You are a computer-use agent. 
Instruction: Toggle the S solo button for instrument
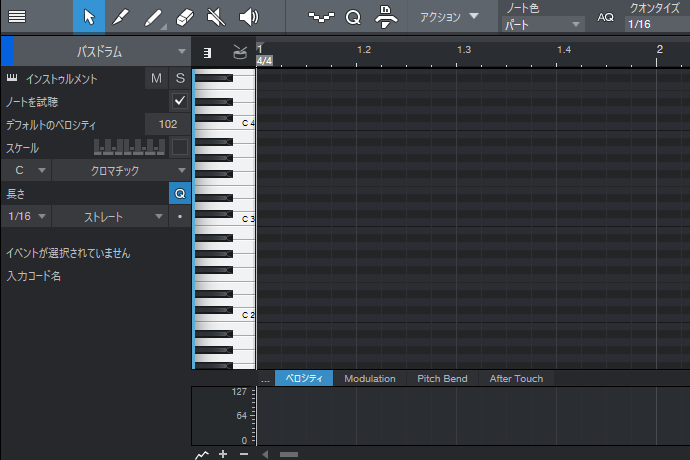point(180,78)
